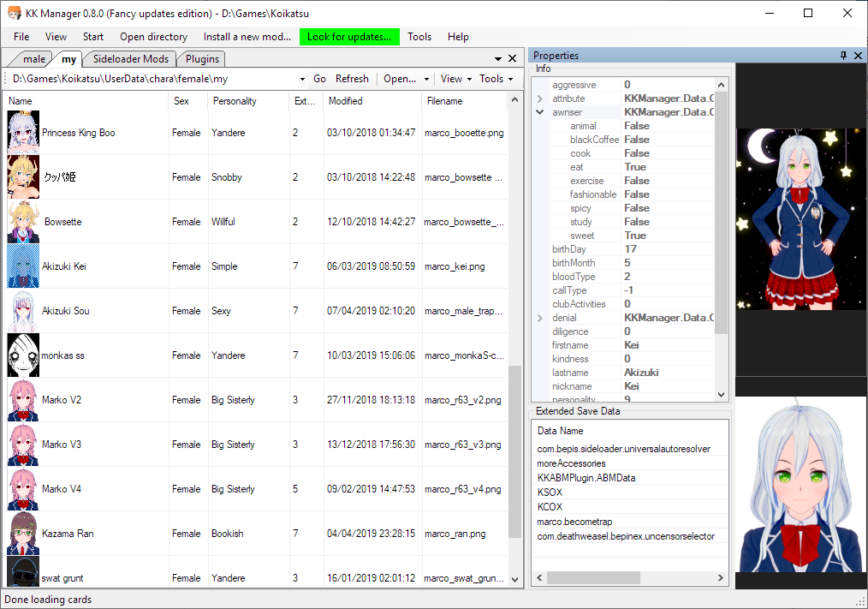Viewport: 868px width, 609px height.
Task: Click the card list scroll down arrow
Action: pos(514,580)
